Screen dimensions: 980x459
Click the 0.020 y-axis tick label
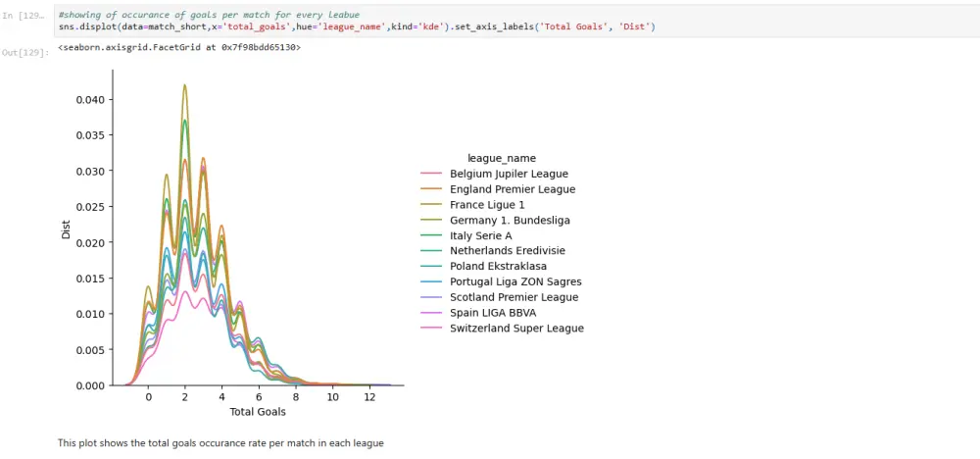pos(90,242)
